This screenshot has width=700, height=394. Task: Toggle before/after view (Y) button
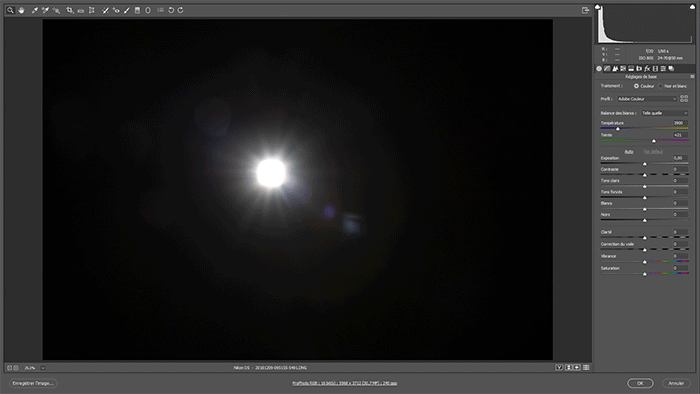559,368
